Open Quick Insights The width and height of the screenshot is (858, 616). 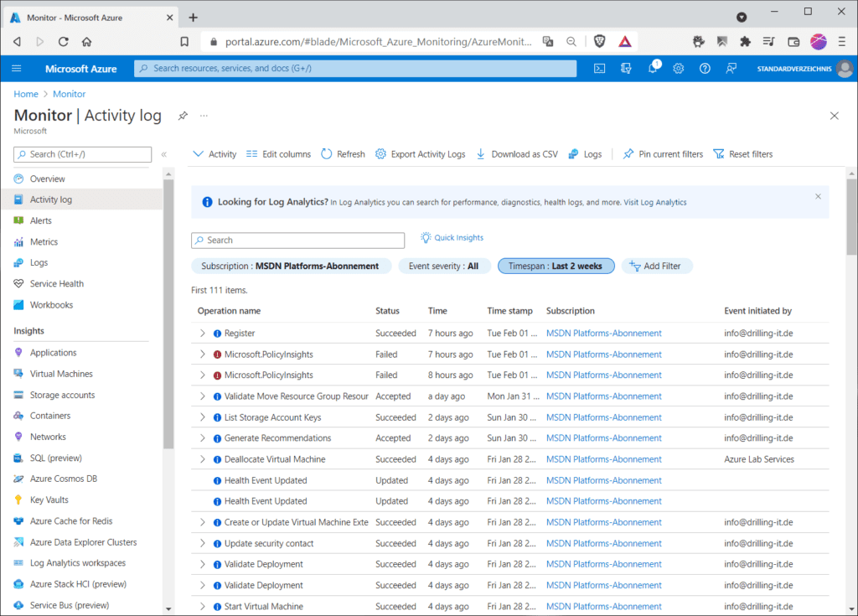452,238
